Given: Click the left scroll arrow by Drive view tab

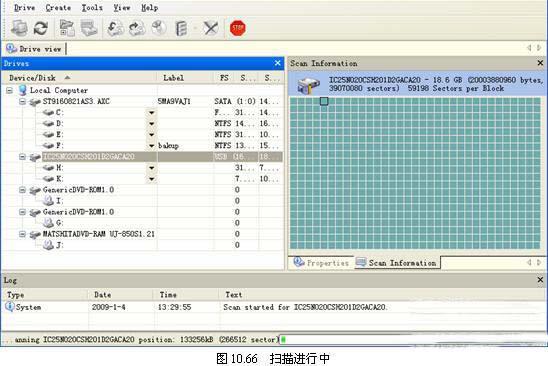Looking at the screenshot, I should [x=529, y=48].
